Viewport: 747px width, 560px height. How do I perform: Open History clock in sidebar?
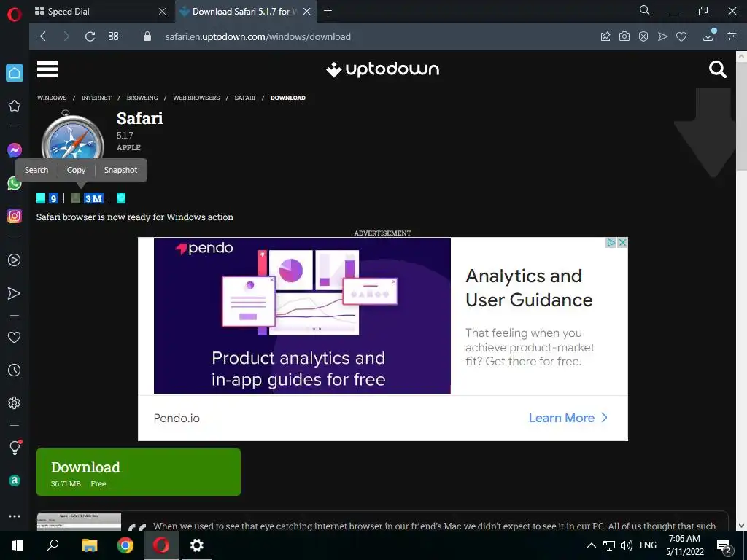click(15, 370)
